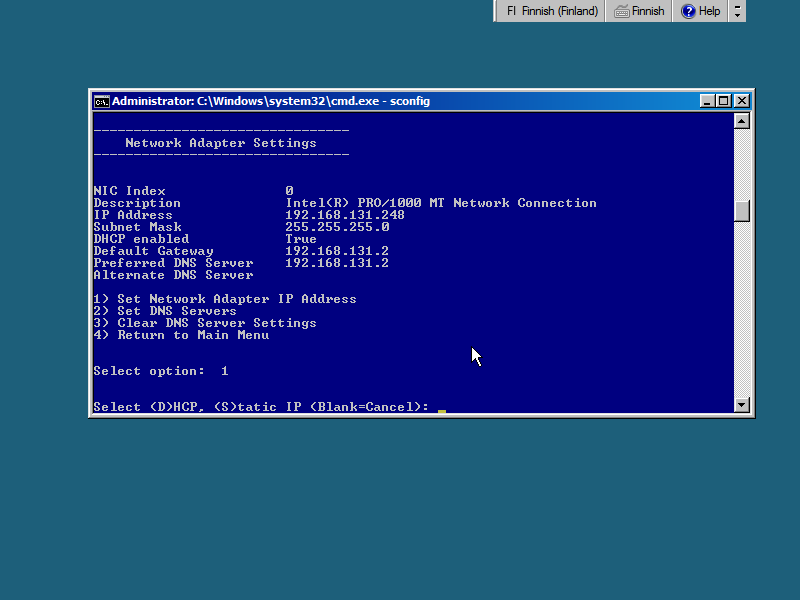800x600 pixels.
Task: Click the keyboard icon on the language bar
Action: [x=621, y=11]
